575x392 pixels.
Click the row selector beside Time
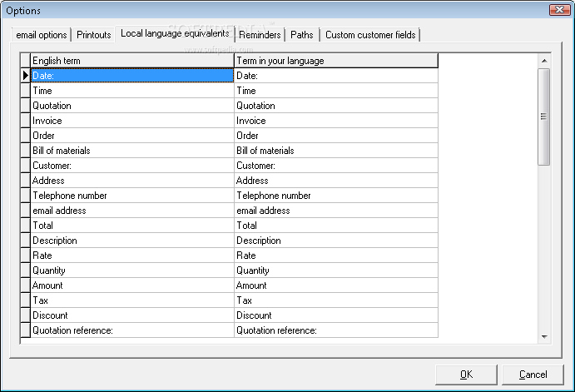click(x=25, y=91)
